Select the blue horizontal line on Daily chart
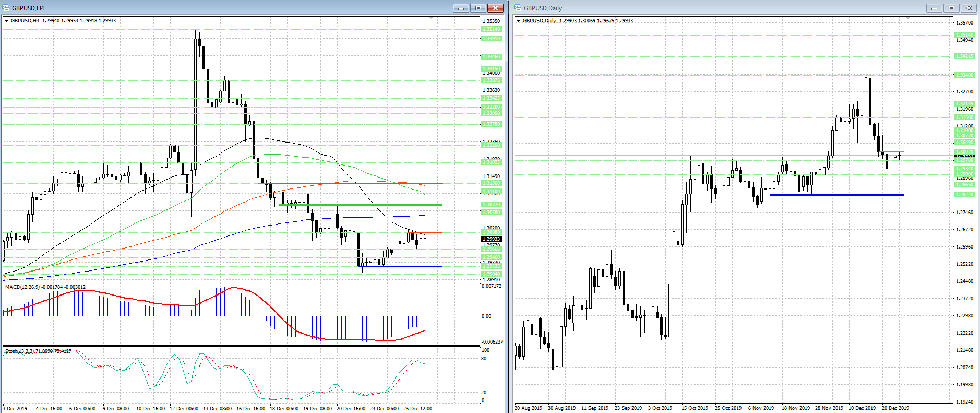The image size is (980, 413). pyautogui.click(x=836, y=195)
